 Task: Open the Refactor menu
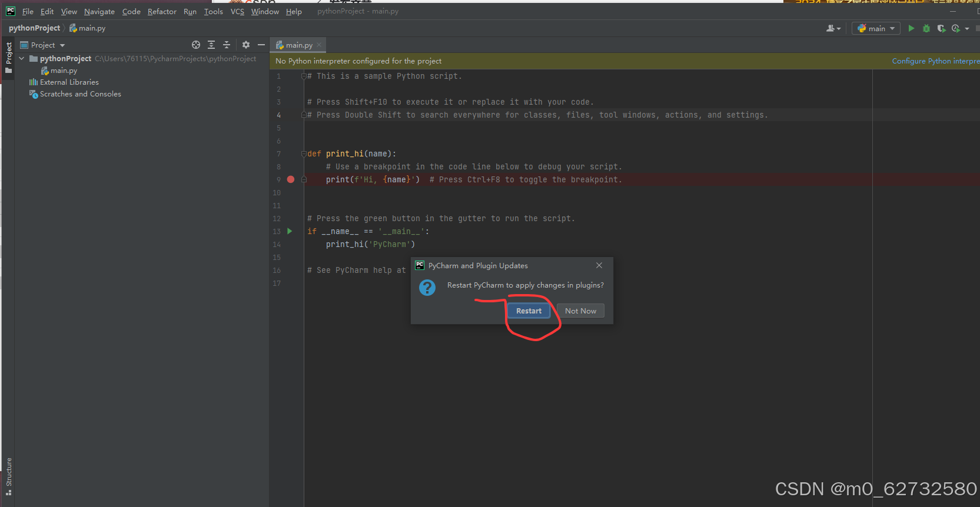tap(162, 11)
